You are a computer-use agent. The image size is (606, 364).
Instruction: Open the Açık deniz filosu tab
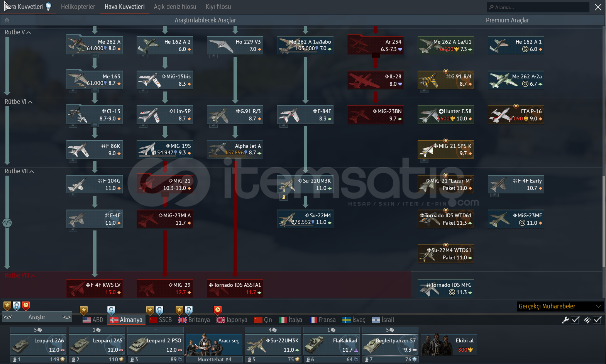tap(175, 7)
